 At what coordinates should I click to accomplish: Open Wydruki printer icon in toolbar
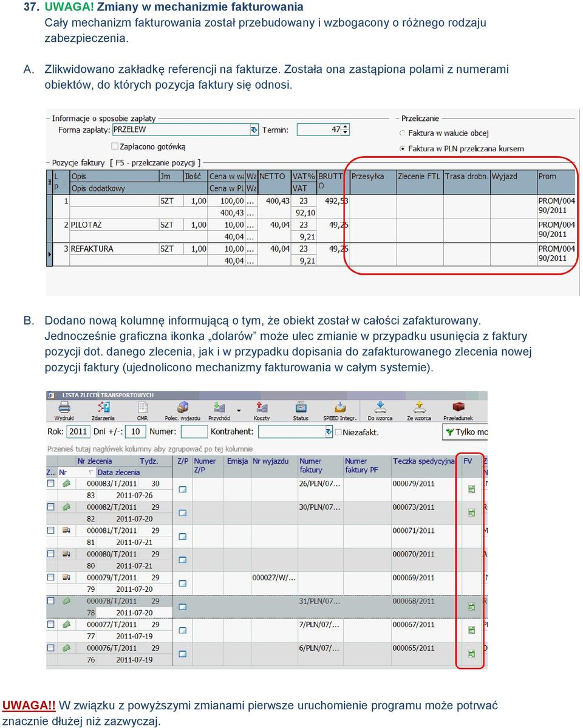point(64,408)
